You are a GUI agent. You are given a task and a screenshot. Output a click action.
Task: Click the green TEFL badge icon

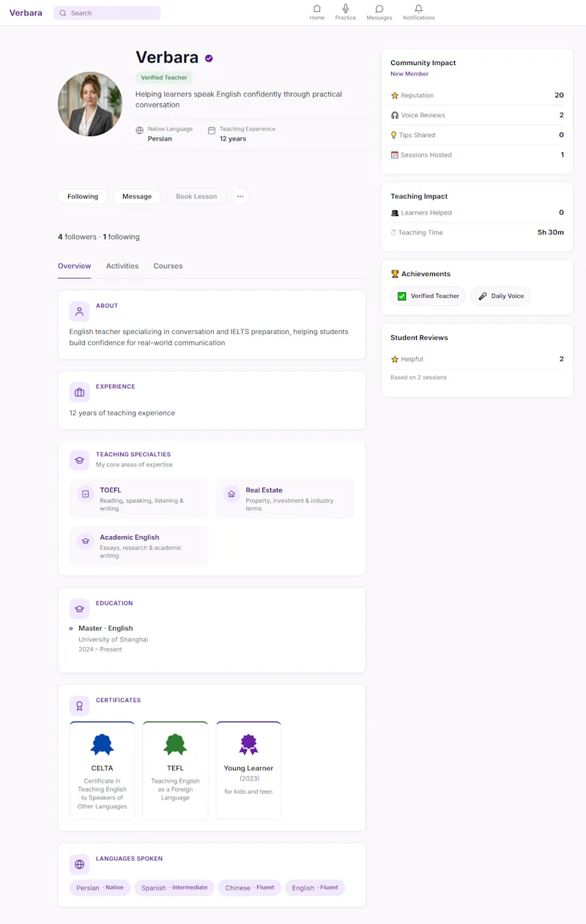click(x=175, y=745)
